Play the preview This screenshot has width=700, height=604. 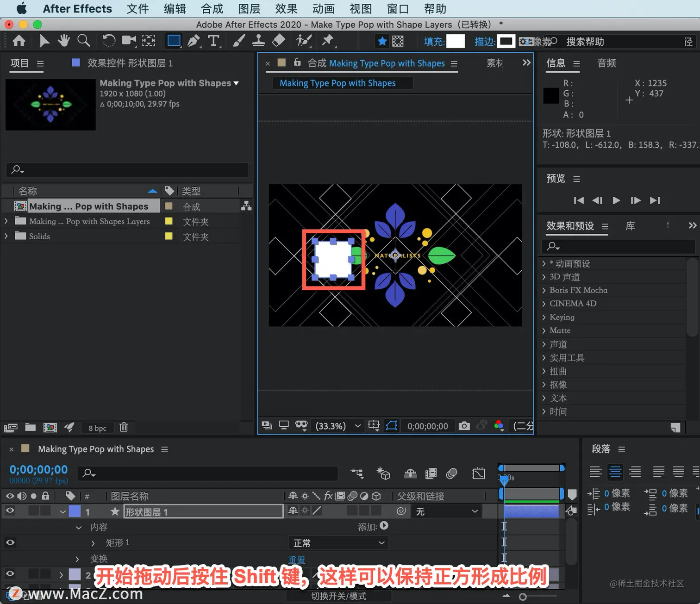tap(616, 200)
